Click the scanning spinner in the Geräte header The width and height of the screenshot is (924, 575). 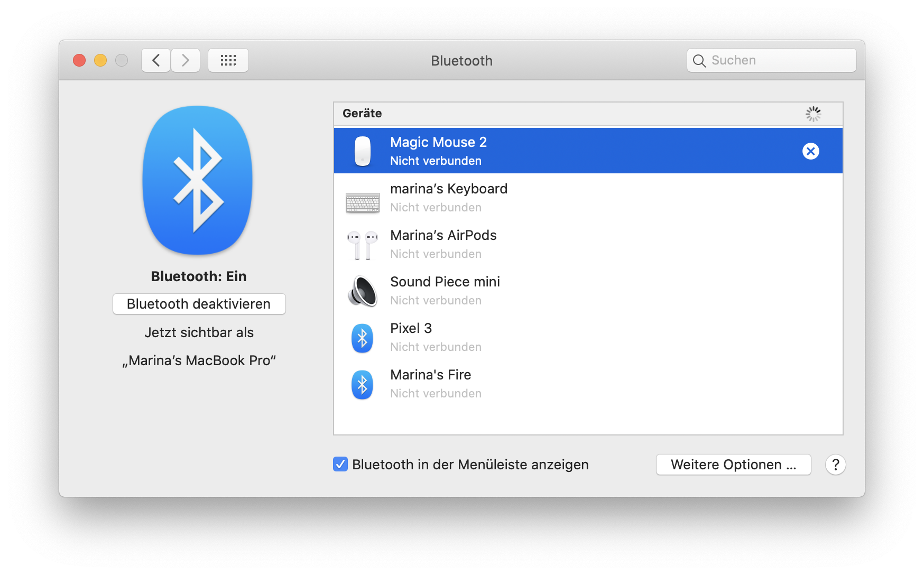coord(813,114)
